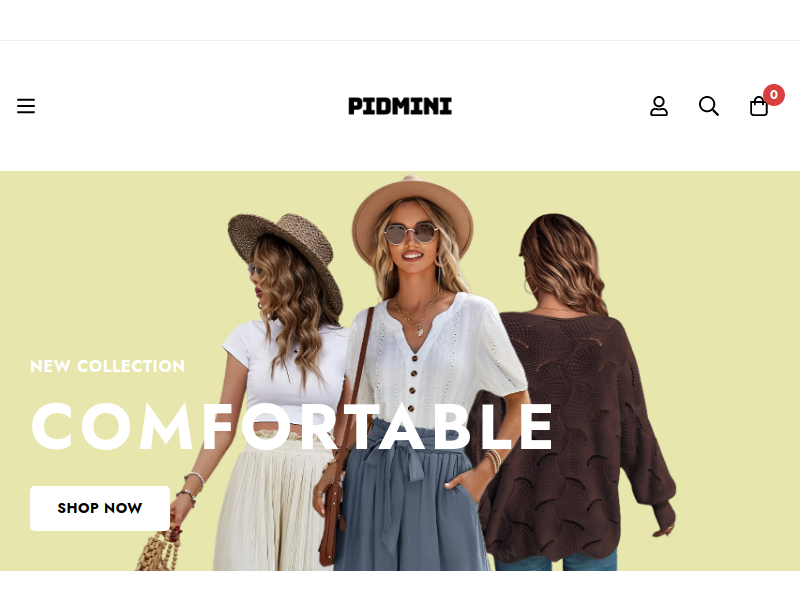This screenshot has height=600, width=800.
Task: Click the blue-grey tie-waist pants
Action: pyautogui.click(x=408, y=500)
